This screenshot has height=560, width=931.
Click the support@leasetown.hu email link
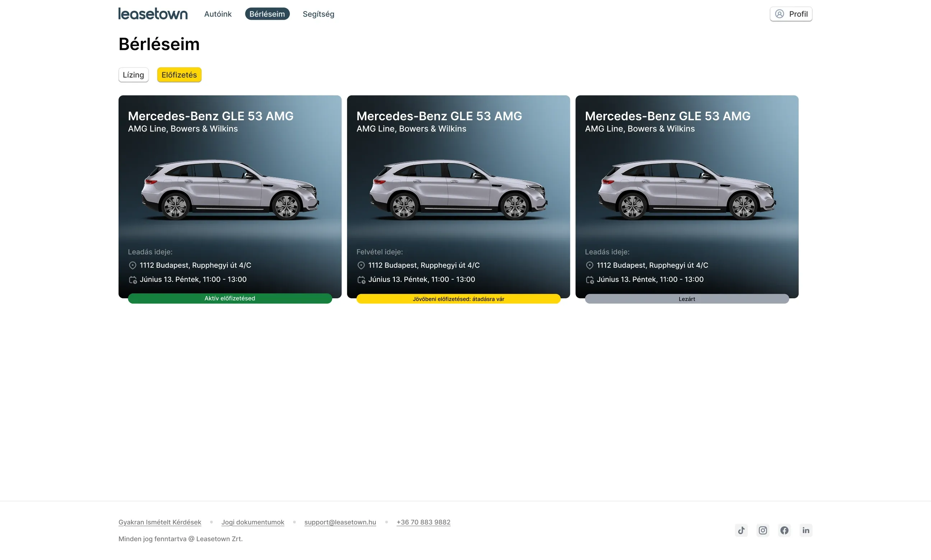[340, 522]
